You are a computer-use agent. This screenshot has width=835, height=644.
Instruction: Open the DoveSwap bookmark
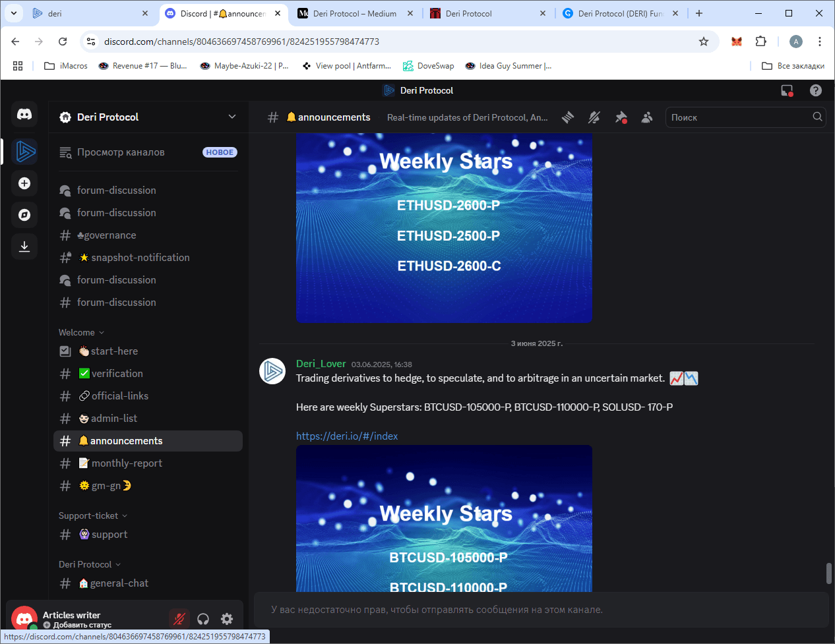click(x=429, y=66)
